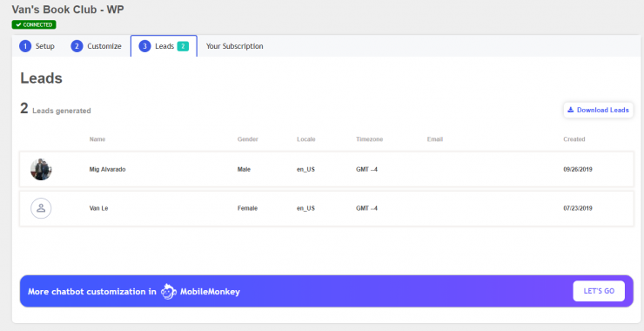Click Mig Alvarado's profile photo
644x331 pixels.
(41, 169)
